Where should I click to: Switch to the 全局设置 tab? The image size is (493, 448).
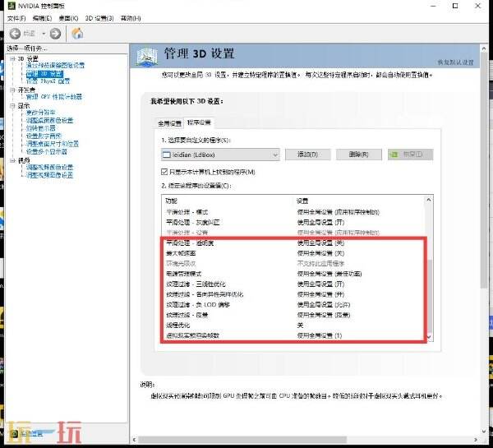169,123
